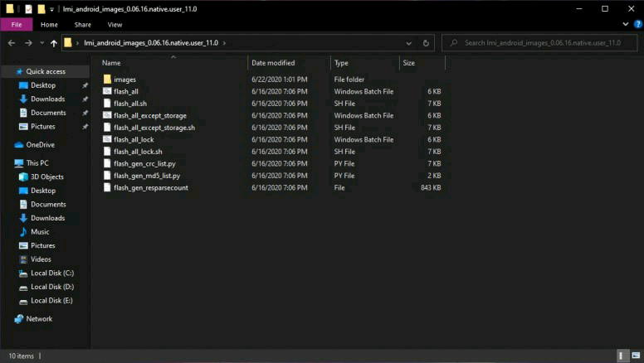The height and width of the screenshot is (363, 644).
Task: Sort files by Type column header
Action: coord(341,63)
